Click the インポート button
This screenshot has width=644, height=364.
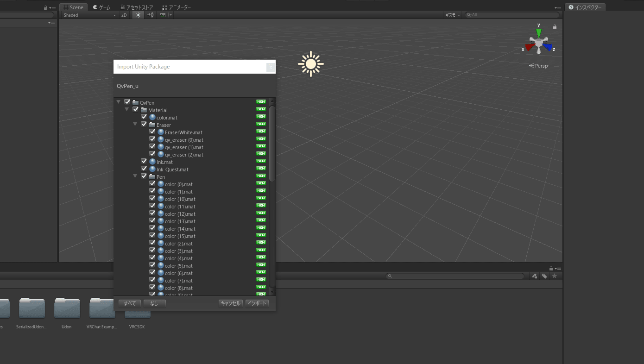(257, 303)
